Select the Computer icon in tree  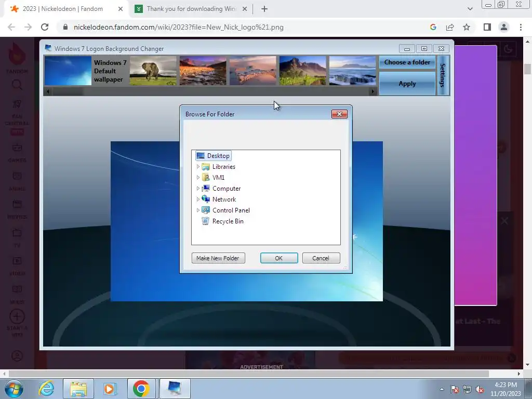tap(206, 188)
